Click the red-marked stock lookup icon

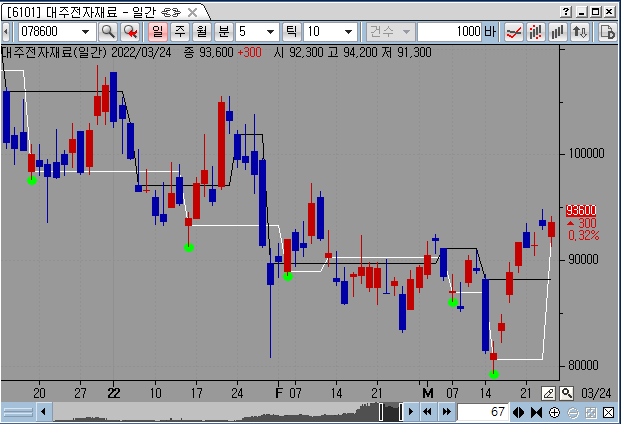(129, 32)
